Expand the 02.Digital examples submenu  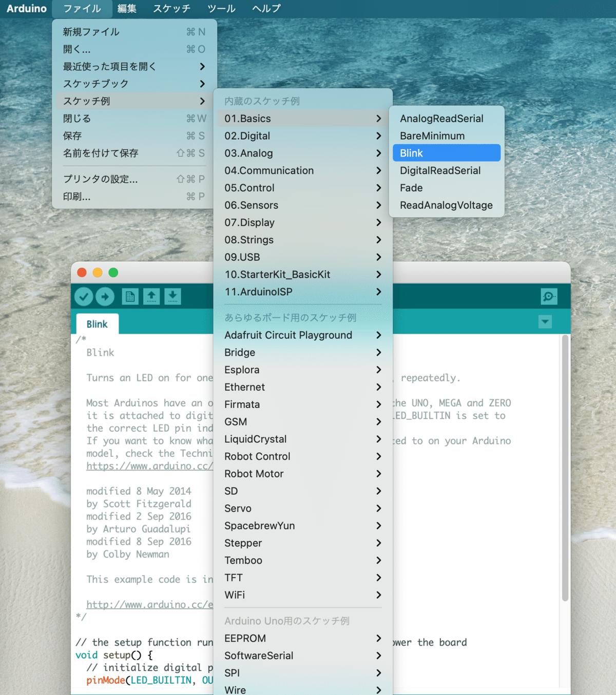(x=303, y=136)
